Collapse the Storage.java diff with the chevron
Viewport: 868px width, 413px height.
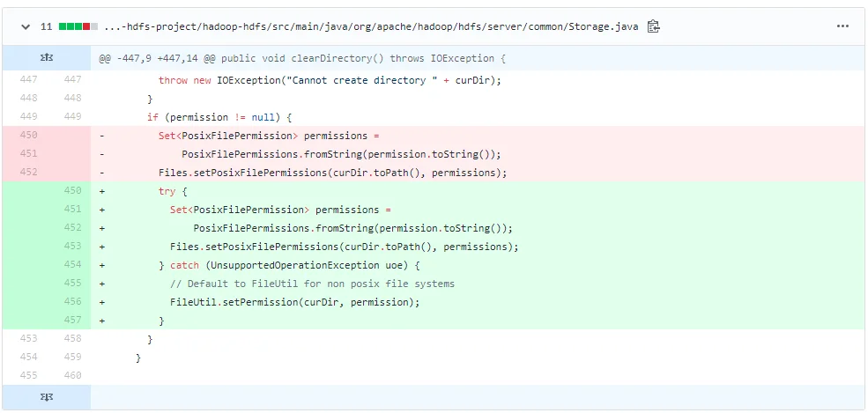(x=25, y=26)
